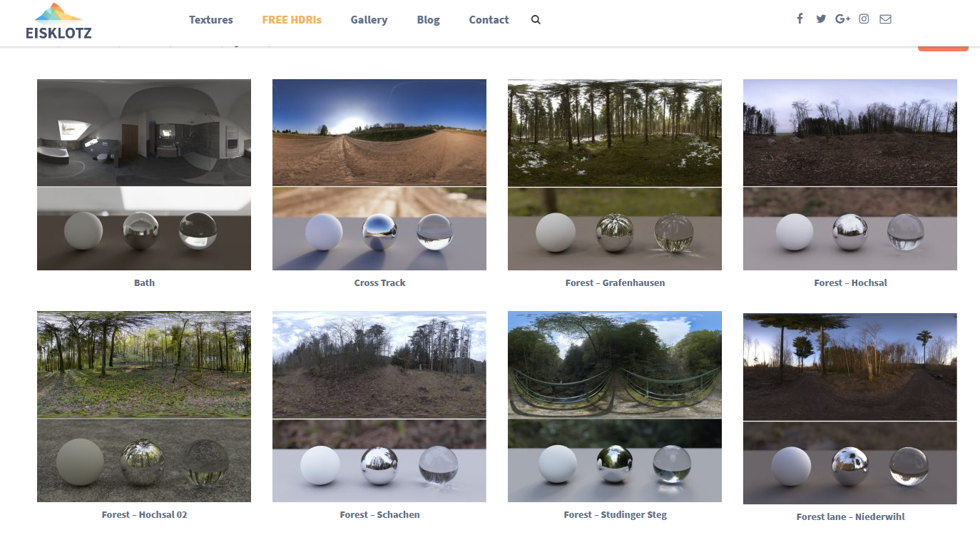Visit the Facebook page icon
The height and width of the screenshot is (535, 980).
click(x=800, y=19)
